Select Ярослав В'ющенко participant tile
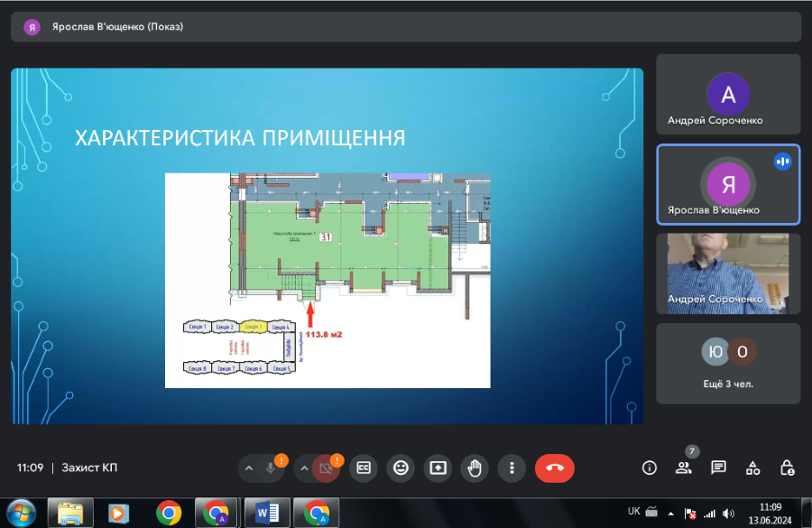This screenshot has width=812, height=528. coord(728,184)
